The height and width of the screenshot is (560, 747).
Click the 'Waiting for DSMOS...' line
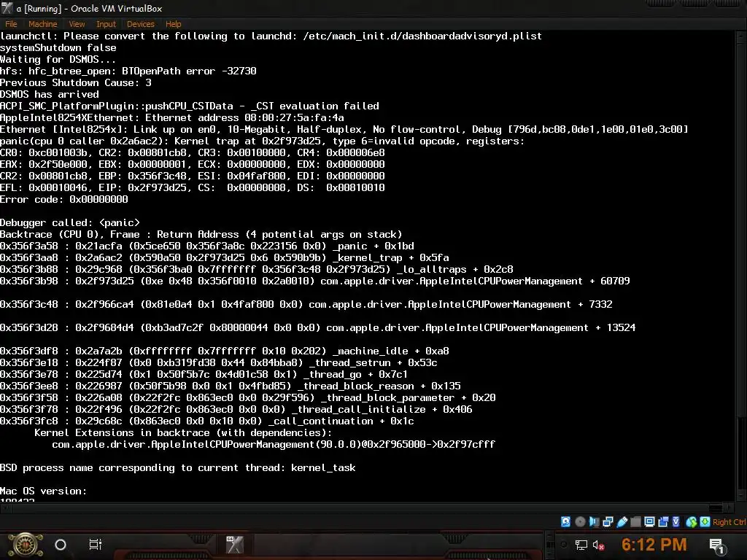58,59
